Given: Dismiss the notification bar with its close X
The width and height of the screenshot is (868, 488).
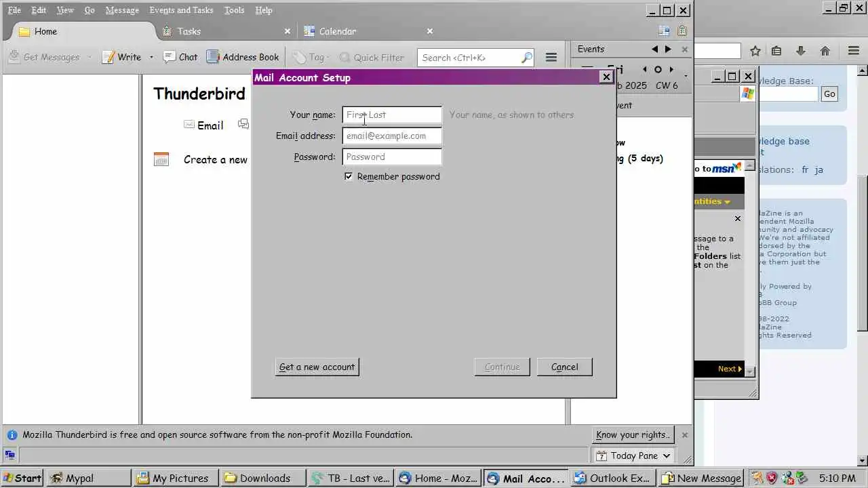Looking at the screenshot, I should click(x=684, y=435).
